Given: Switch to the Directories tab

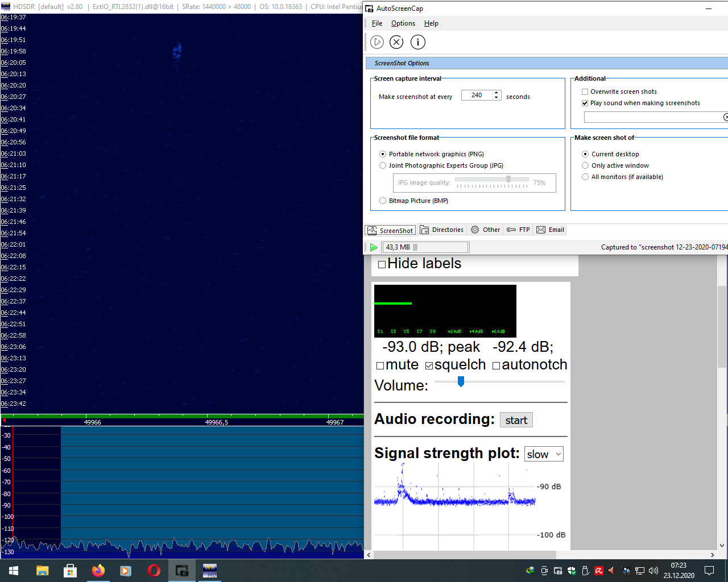Looking at the screenshot, I should [x=442, y=230].
